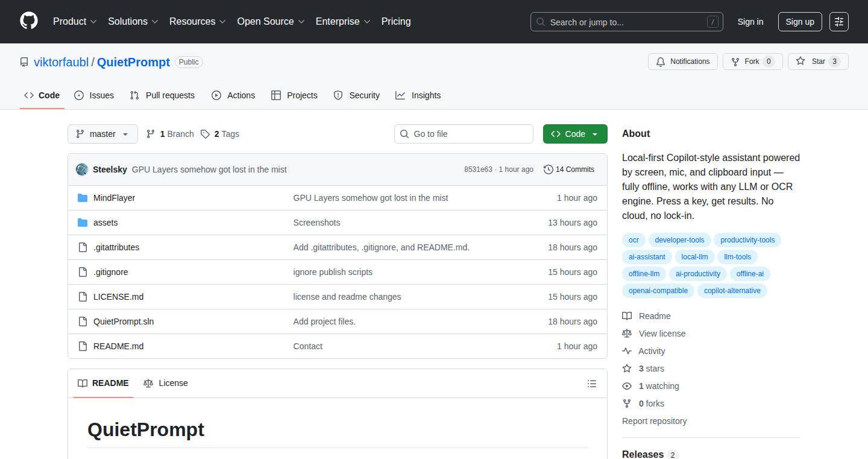Open the green Code dropdown
The width and height of the screenshot is (868, 459).
575,134
